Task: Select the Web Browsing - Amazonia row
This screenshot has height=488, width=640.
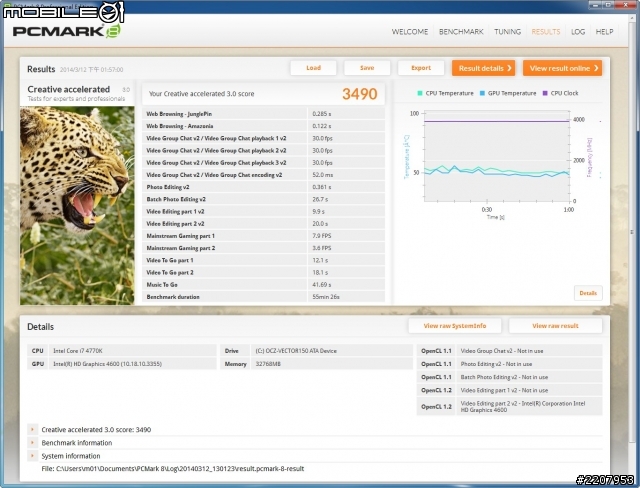Action: 263,126
